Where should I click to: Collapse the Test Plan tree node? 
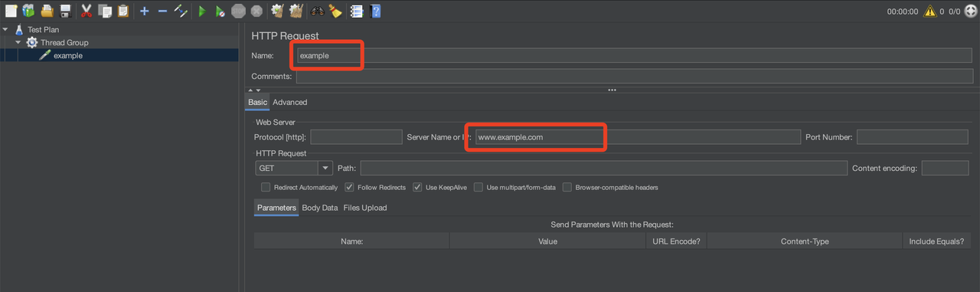5,29
